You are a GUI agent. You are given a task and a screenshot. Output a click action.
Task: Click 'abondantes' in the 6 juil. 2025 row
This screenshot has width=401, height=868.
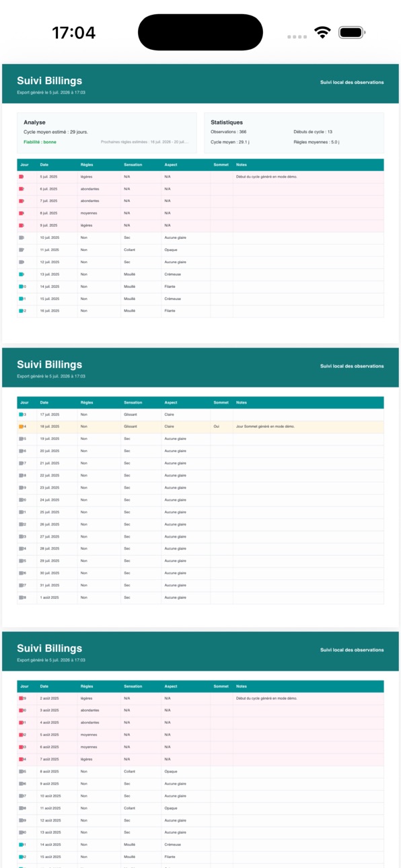(89, 189)
